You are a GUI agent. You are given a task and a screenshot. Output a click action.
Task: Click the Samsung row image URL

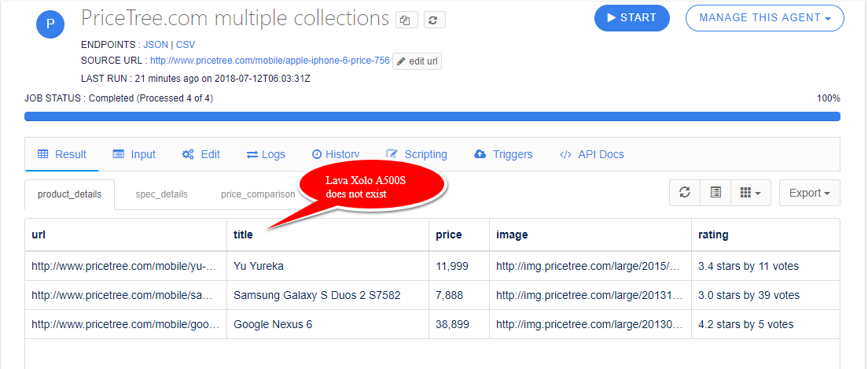pos(590,295)
